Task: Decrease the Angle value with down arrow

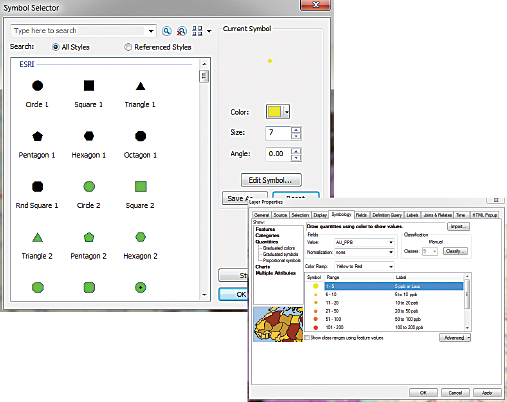Action: click(296, 158)
